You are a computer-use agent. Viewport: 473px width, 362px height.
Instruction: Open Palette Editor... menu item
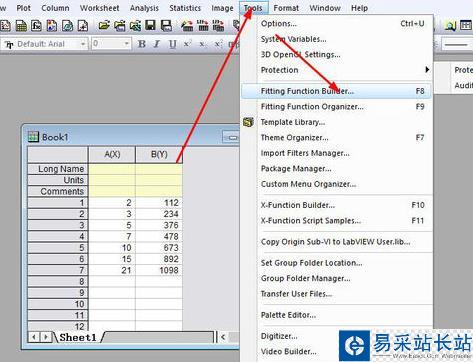(x=337, y=315)
